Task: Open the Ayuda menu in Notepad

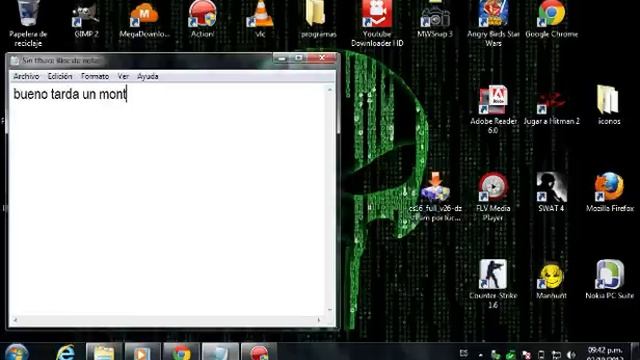Action: (x=147, y=76)
